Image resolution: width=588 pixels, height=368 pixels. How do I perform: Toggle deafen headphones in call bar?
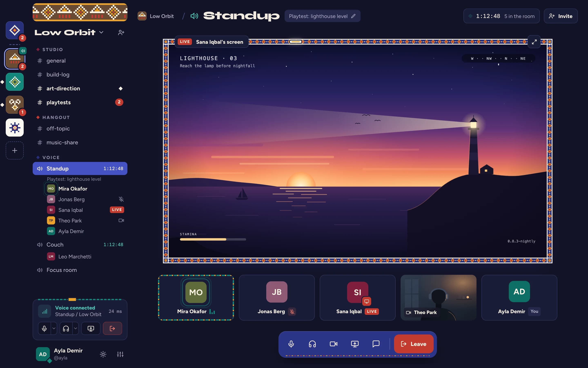click(312, 344)
